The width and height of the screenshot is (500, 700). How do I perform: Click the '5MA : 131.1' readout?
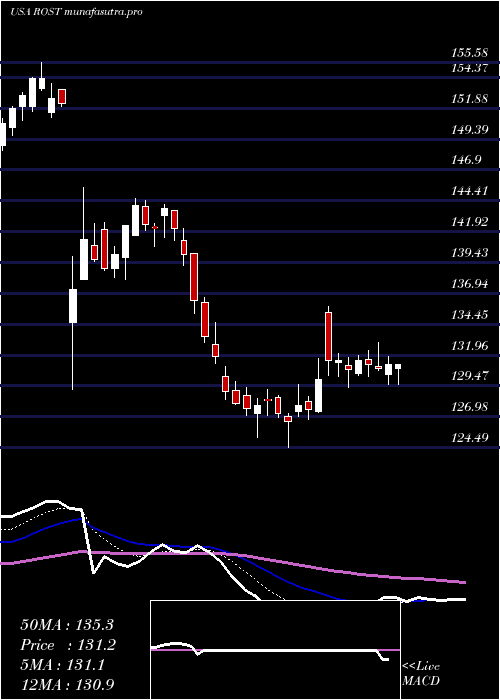tap(62, 666)
